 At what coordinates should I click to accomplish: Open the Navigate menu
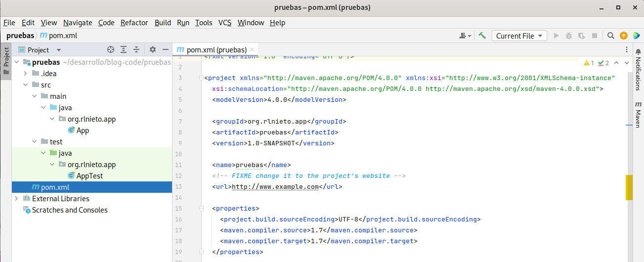click(78, 23)
